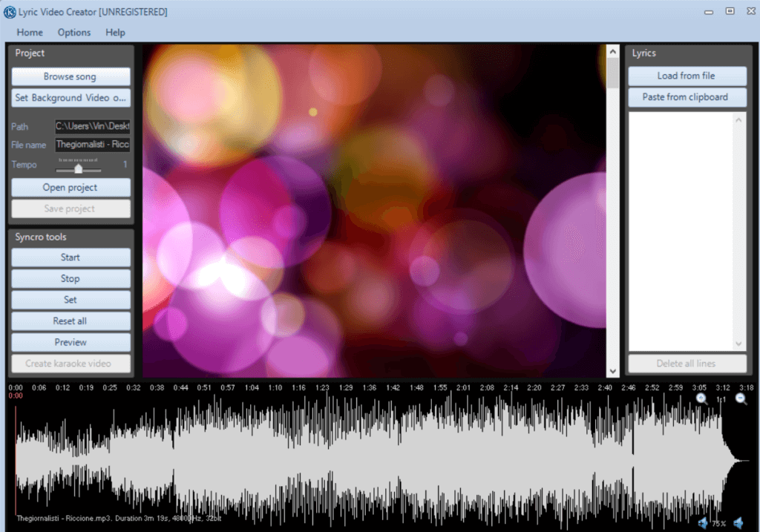
Task: Click Set Background Video button
Action: pos(71,98)
